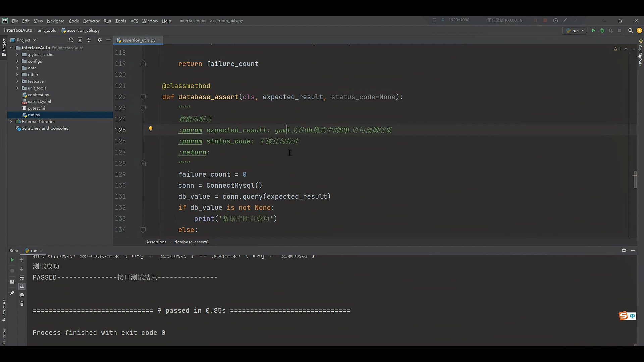Click the Run panel stop square
The width and height of the screenshot is (644, 362).
pyautogui.click(x=12, y=271)
